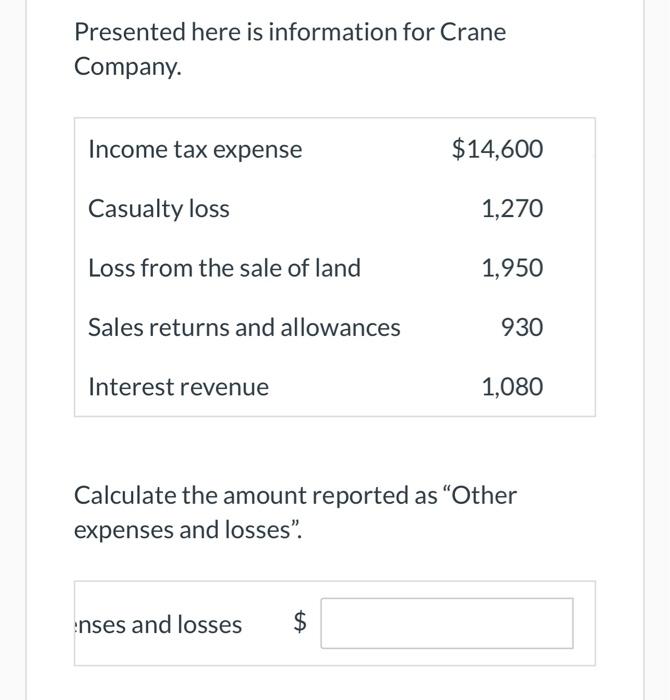Click the 1,080 interest revenue value
This screenshot has width=670, height=700.
click(512, 387)
